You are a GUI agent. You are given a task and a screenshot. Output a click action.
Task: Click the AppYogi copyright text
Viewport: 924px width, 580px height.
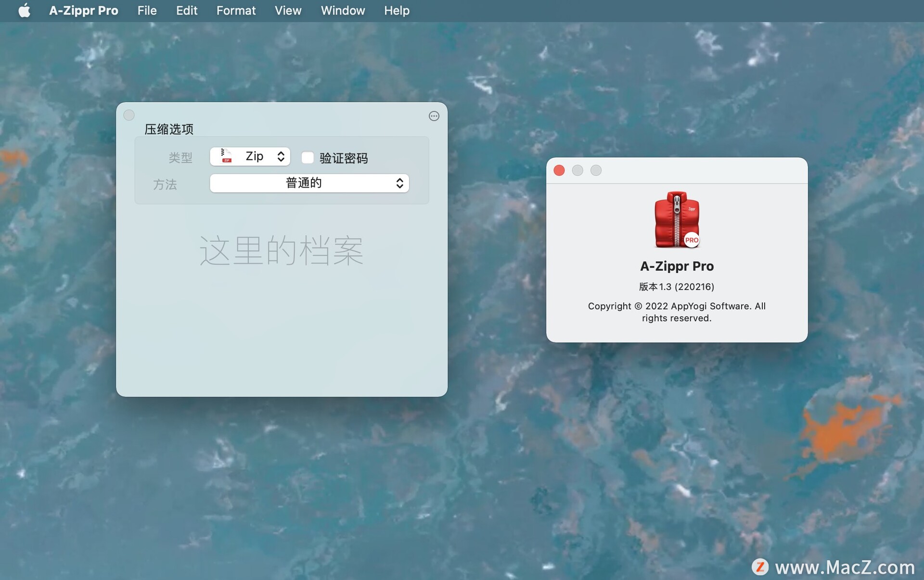677,312
